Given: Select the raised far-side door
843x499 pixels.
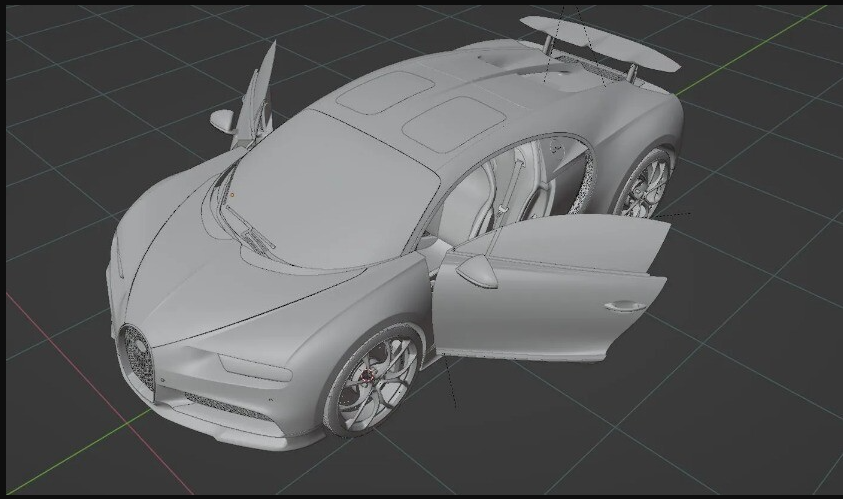Looking at the screenshot, I should 257,99.
